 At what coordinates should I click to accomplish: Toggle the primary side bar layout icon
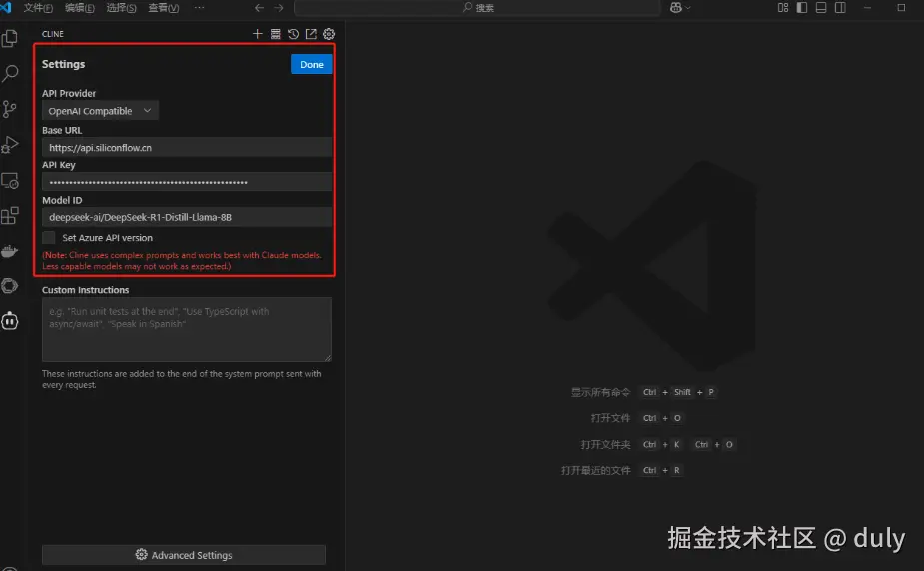click(x=802, y=8)
